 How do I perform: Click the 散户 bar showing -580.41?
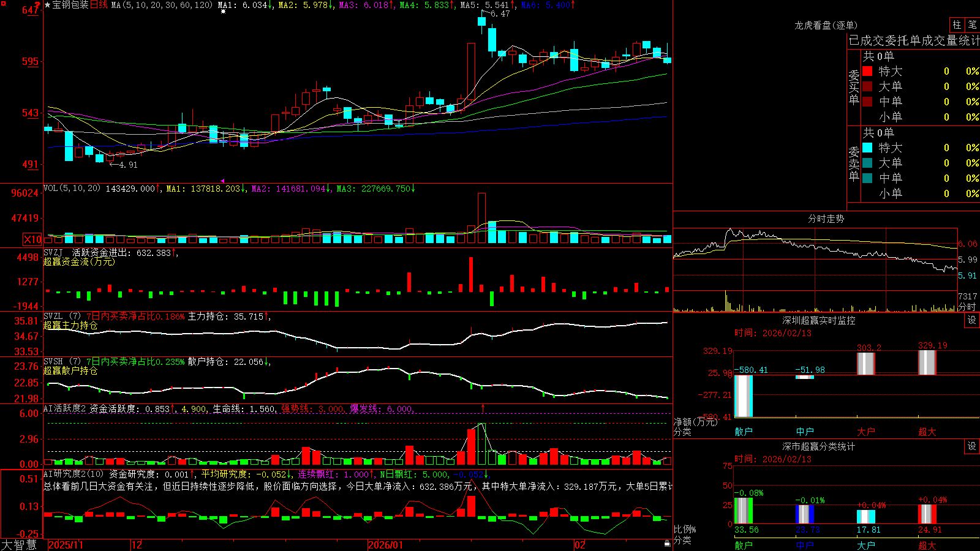tap(744, 396)
